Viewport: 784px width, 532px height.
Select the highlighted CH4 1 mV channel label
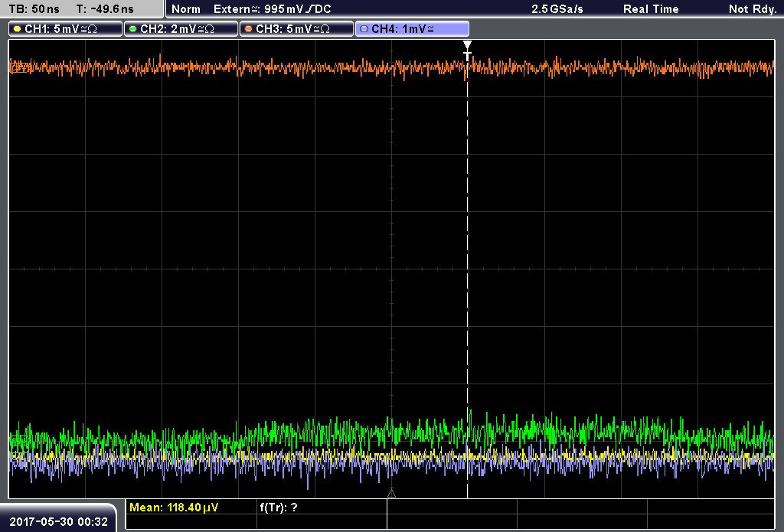(412, 29)
